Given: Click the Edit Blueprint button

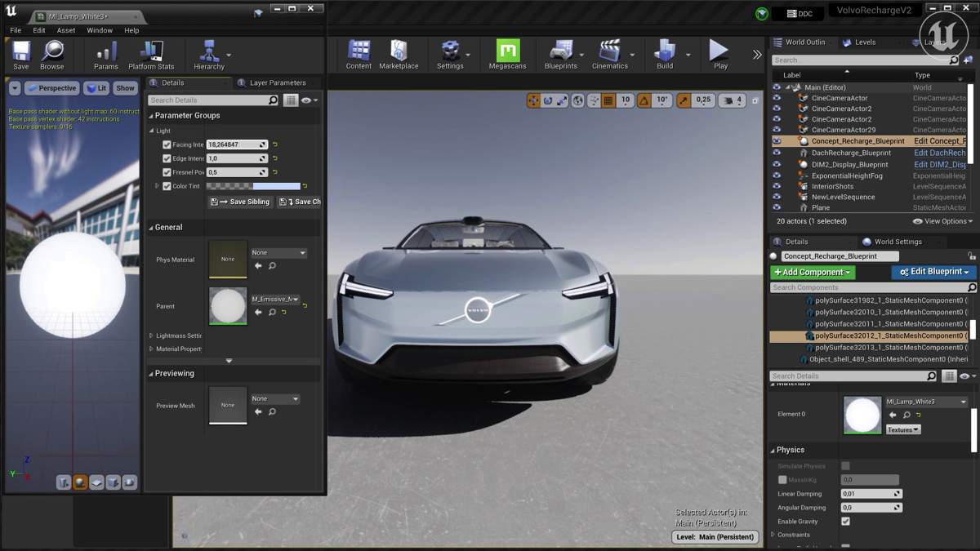Looking at the screenshot, I should point(933,272).
